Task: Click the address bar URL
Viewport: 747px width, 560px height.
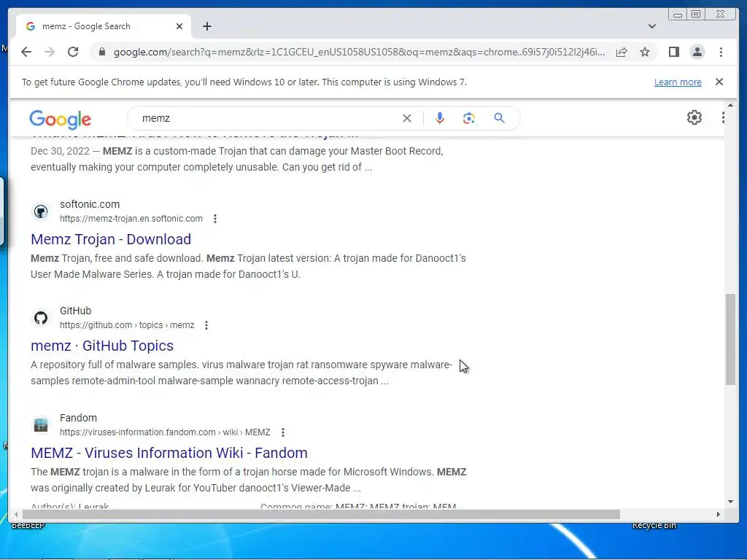Action: click(359, 52)
